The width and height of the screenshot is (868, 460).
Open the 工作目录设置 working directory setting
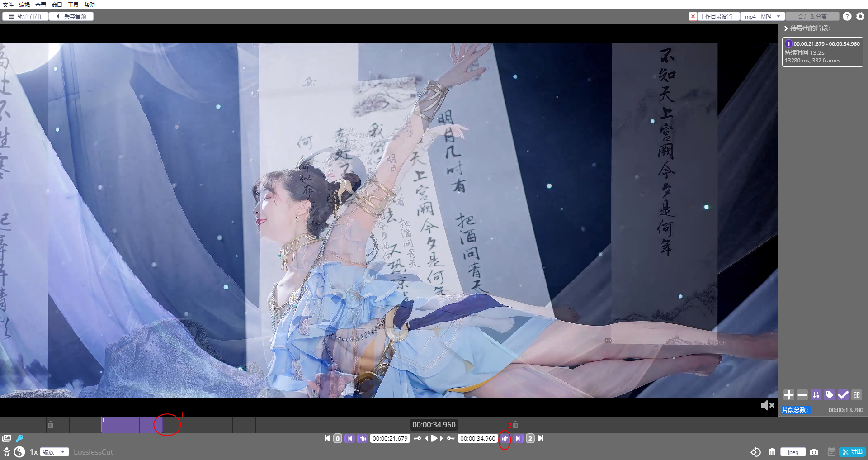coord(719,16)
